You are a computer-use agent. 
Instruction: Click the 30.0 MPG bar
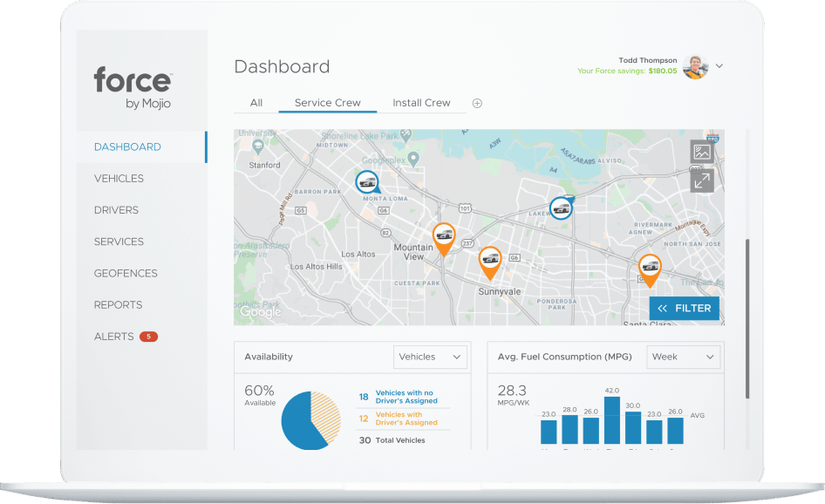(x=633, y=428)
